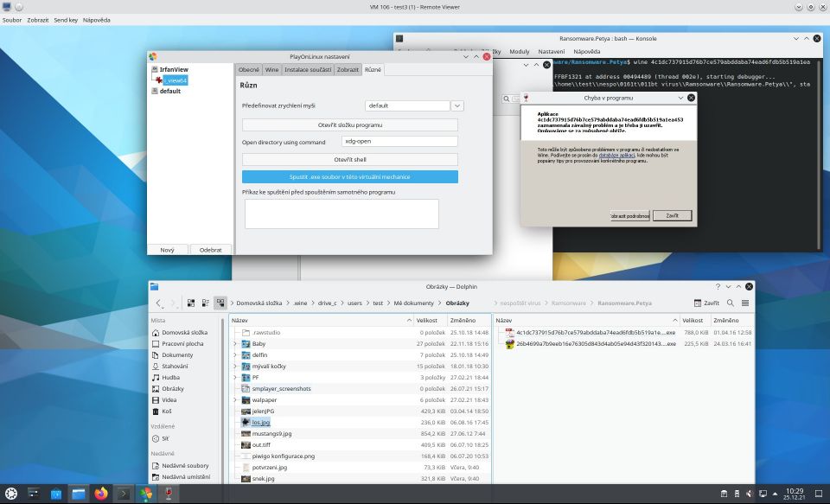Viewport: 830px width, 504px height.
Task: Open Send key menu in Remote Viewer
Action: click(66, 20)
